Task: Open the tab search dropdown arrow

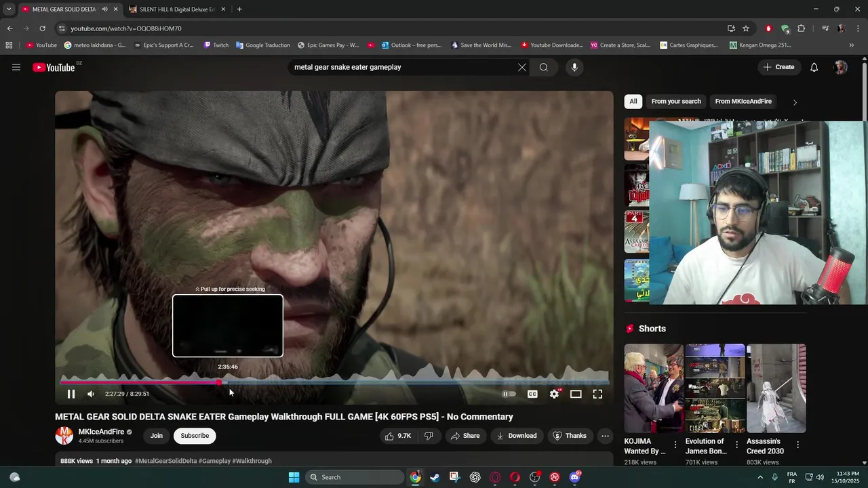Action: pyautogui.click(x=8, y=9)
